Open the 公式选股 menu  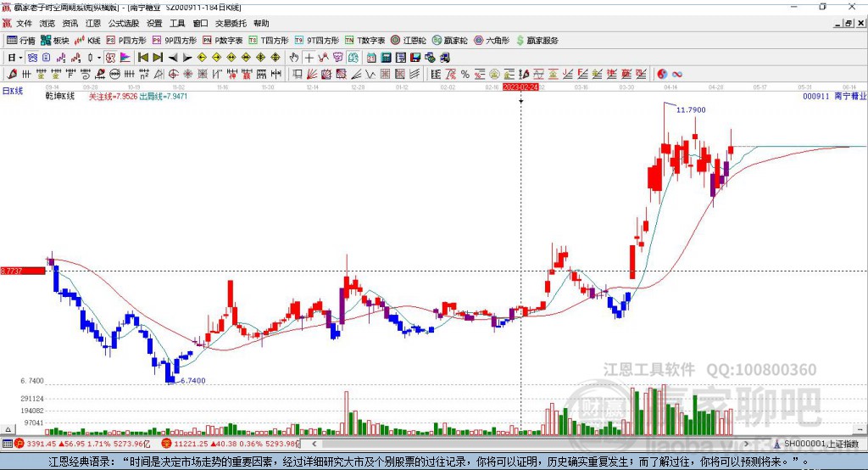(x=124, y=23)
